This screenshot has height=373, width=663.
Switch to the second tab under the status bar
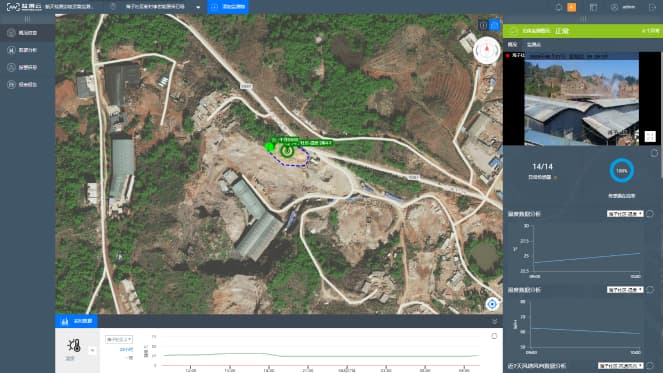(x=534, y=44)
